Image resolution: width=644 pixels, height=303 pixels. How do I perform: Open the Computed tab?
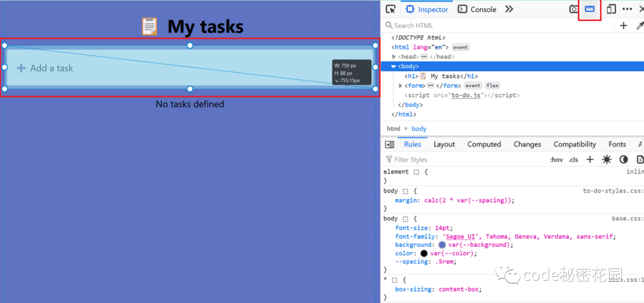[484, 144]
